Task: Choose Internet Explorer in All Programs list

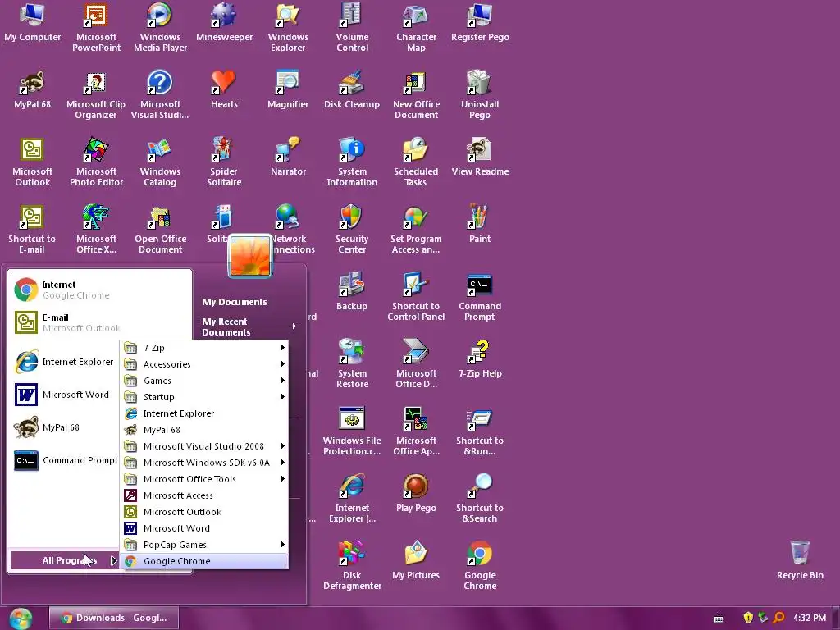Action: (x=204, y=413)
